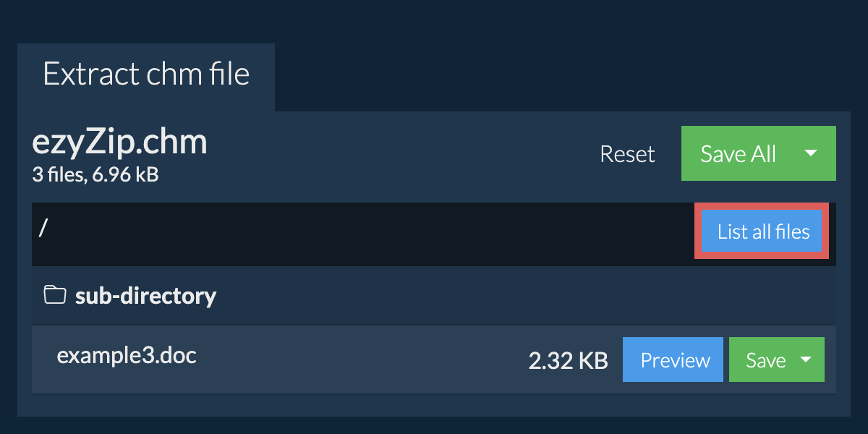Open the Save All dropdown arrow
The width and height of the screenshot is (868, 434).
(811, 153)
